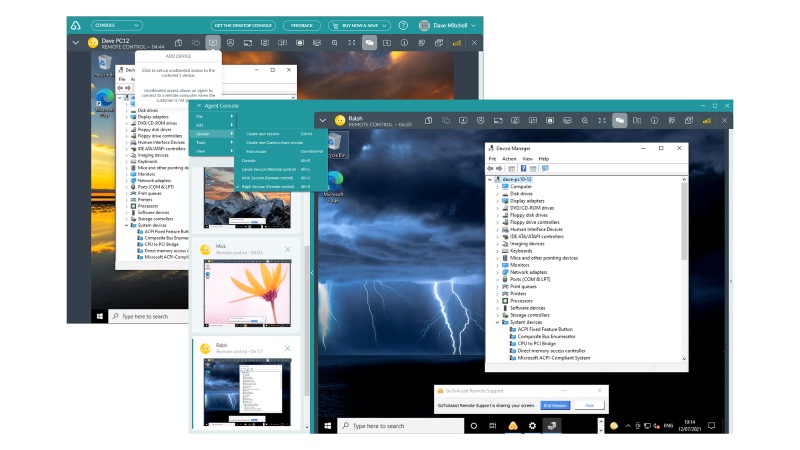Open the clipboard icon in Dave PC12 toolbar
Screen dimensions: 800x450
[178, 43]
